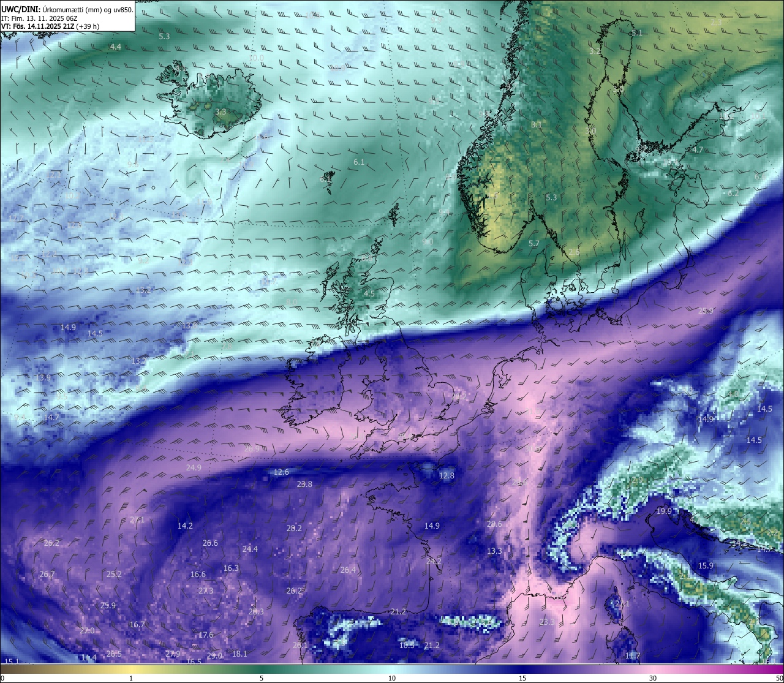Click the 'UWC/DINI: Úrkomumætti (mm) og uv850.' title
Screen dimensions: 784x683
[67, 10]
